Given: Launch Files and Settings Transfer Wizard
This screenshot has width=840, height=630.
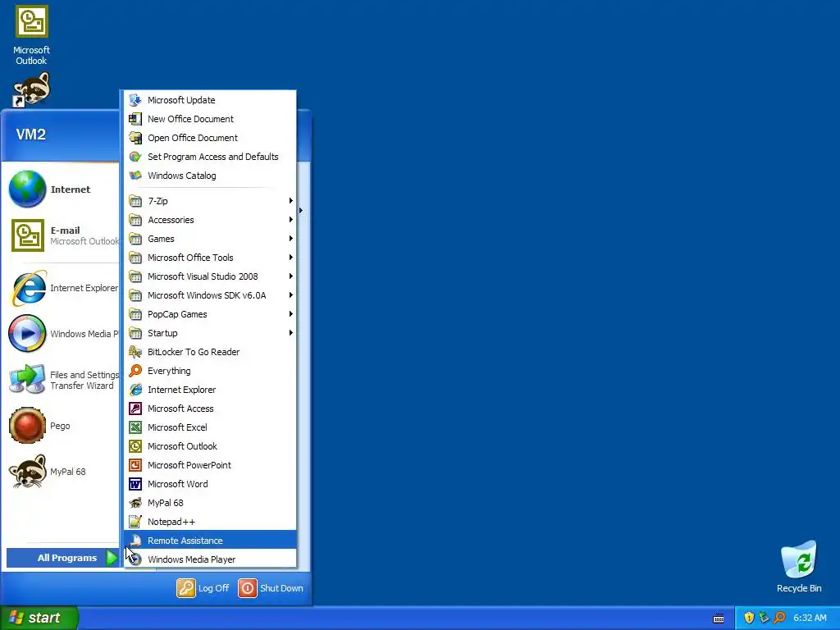Looking at the screenshot, I should click(x=62, y=380).
